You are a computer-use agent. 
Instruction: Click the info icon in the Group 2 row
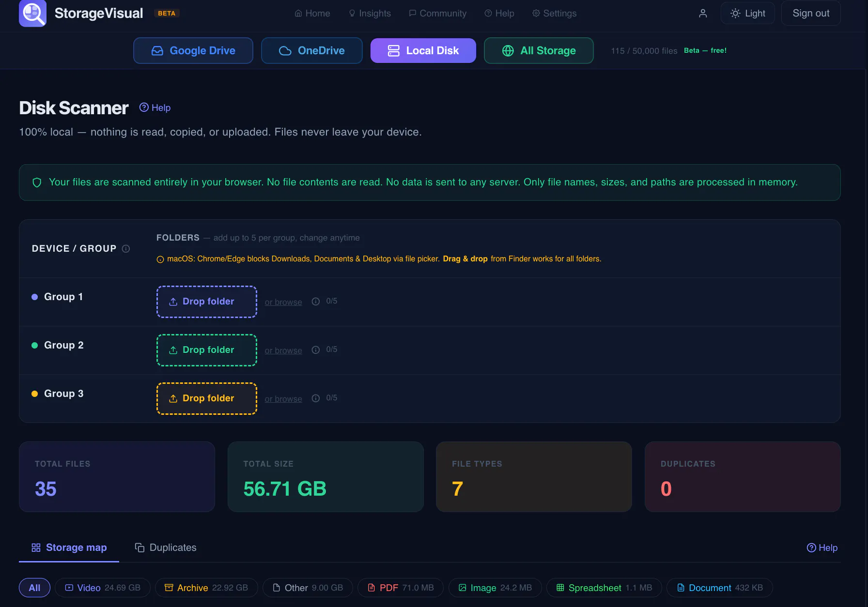(316, 350)
